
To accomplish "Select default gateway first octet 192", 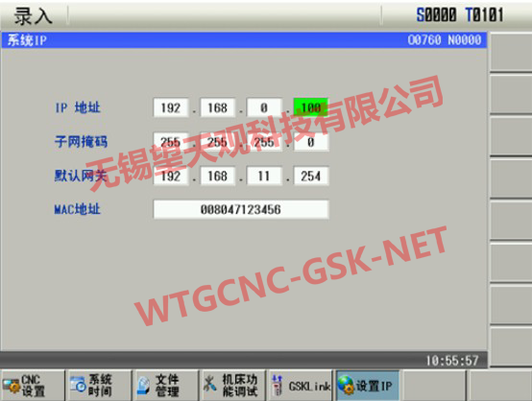I will click(171, 176).
